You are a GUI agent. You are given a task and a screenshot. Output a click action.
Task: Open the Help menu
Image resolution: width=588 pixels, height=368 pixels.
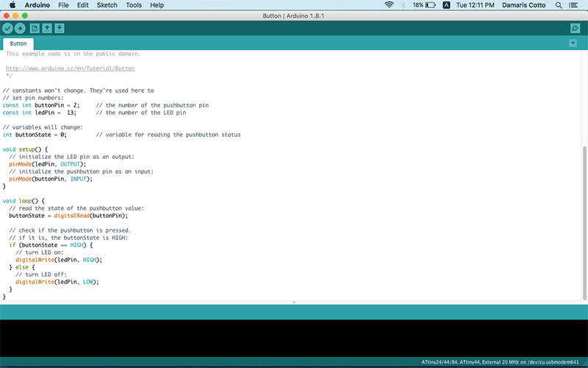tap(157, 5)
